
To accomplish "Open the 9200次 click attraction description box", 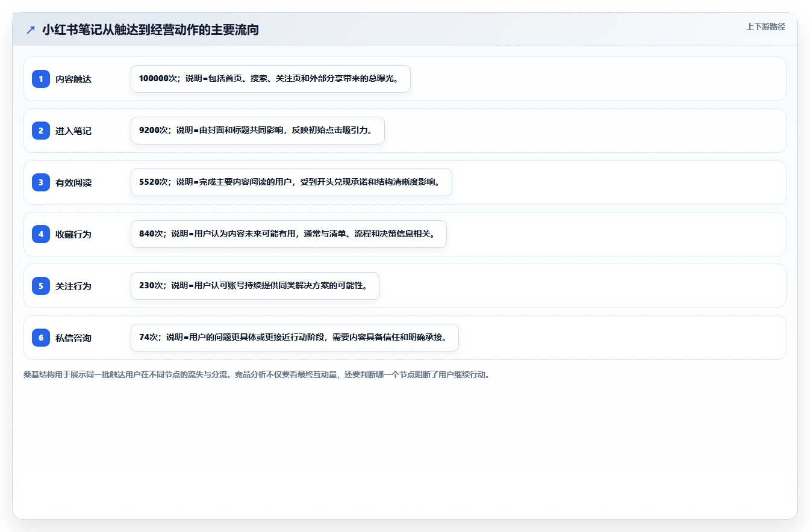I will [258, 131].
